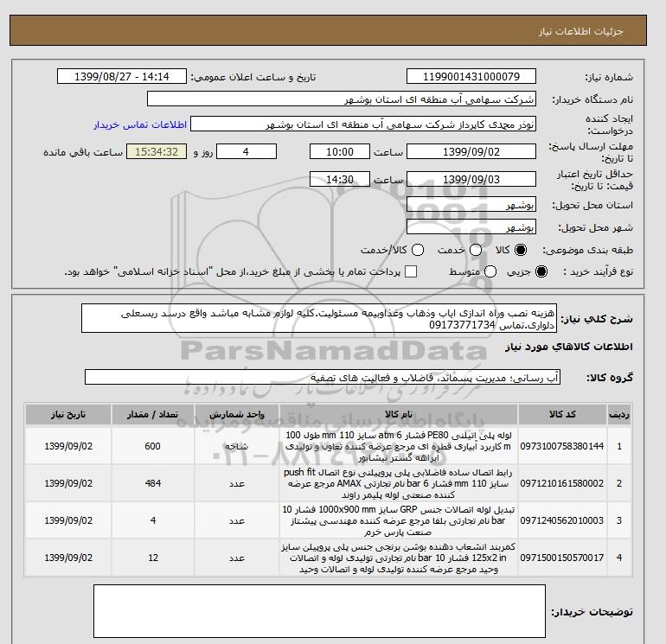Screen dimensions: 666x644
Task: Click the 125x2 in branch clamp item name
Action: pos(399,558)
